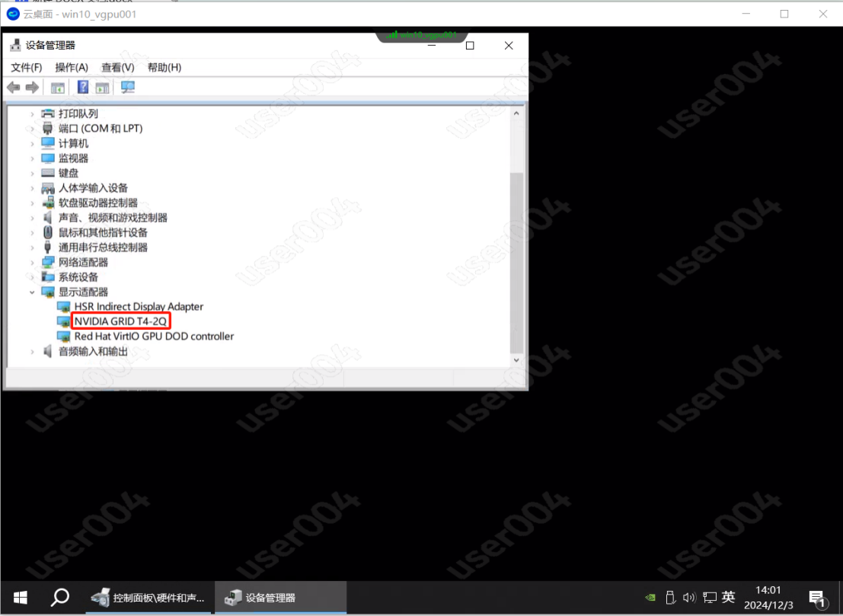Close the 设备管理器 window
Screen dimensions: 843x616
point(509,46)
